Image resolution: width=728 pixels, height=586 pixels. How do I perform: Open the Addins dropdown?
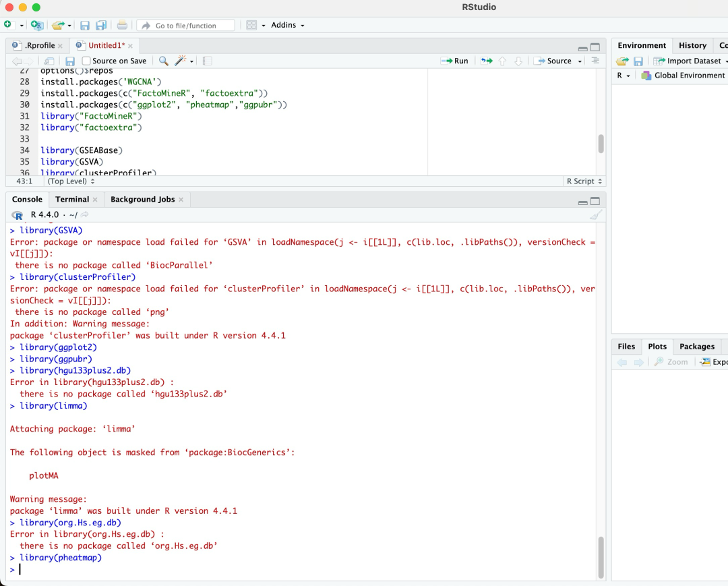(287, 25)
